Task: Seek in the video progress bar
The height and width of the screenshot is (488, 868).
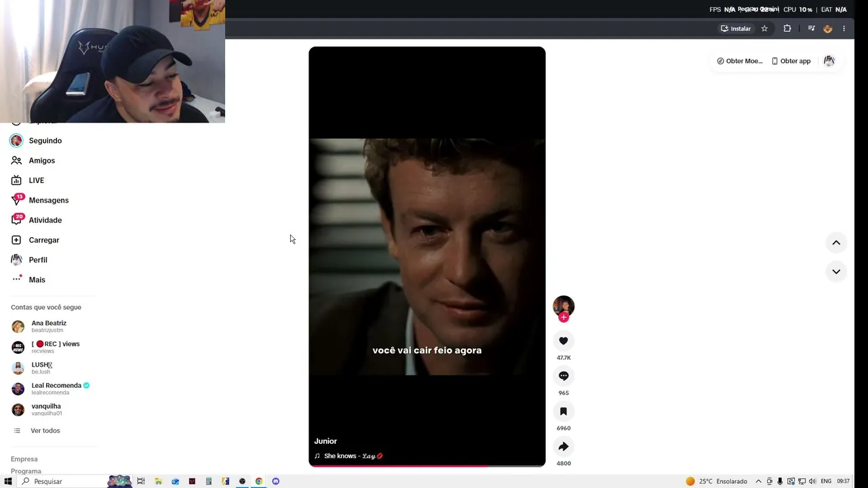Action: pyautogui.click(x=427, y=466)
